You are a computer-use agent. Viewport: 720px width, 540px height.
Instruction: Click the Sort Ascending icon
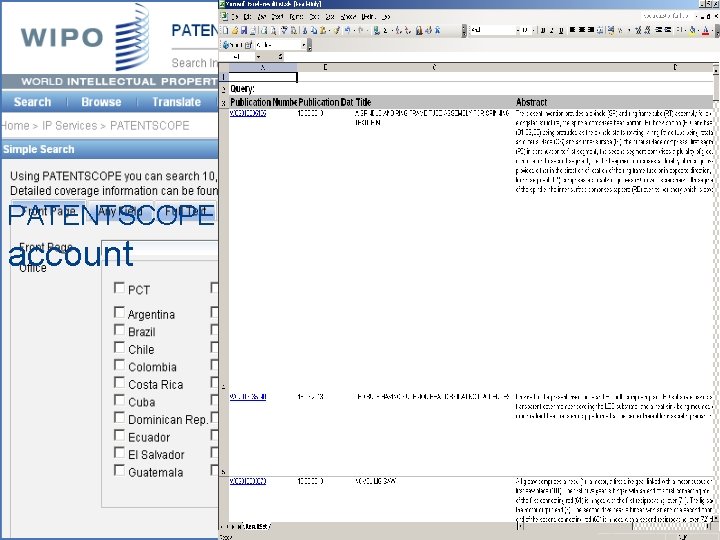point(399,30)
